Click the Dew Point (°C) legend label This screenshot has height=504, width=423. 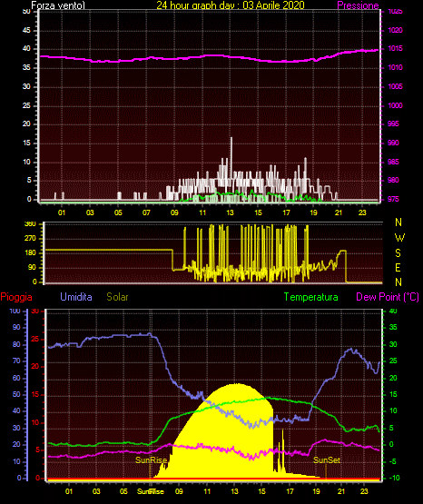tap(388, 297)
